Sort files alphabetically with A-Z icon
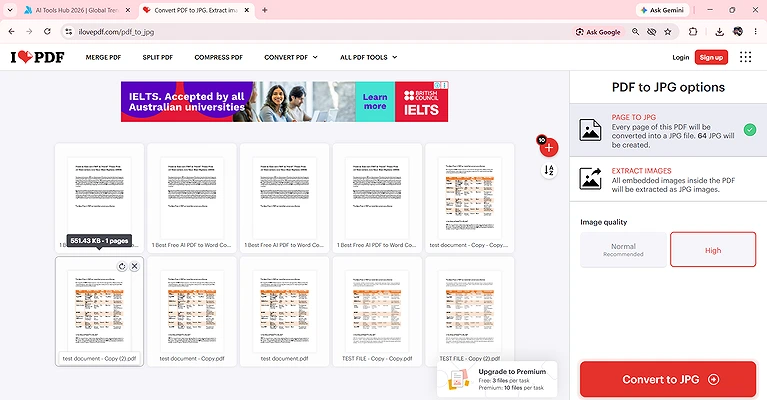This screenshot has width=767, height=400. click(549, 170)
